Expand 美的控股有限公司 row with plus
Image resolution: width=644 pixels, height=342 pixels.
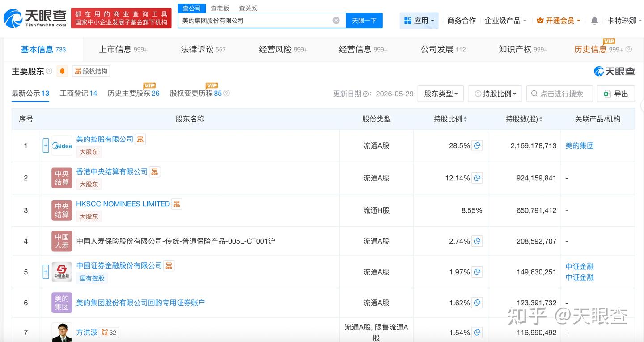(46, 145)
